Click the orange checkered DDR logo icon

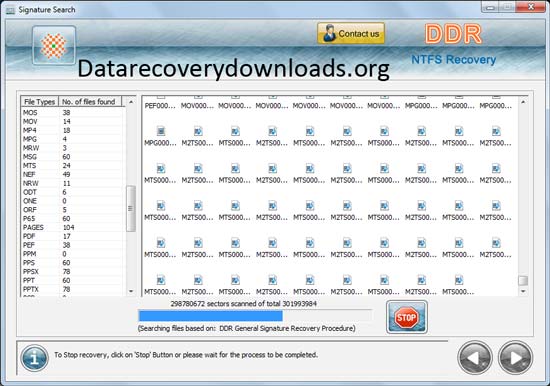(54, 45)
